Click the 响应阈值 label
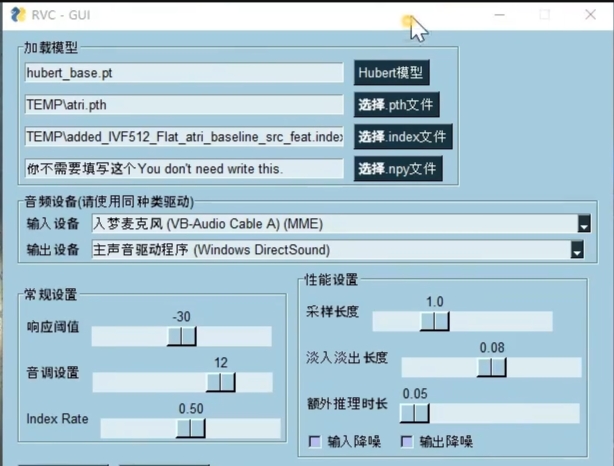The height and width of the screenshot is (466, 614). tap(53, 327)
